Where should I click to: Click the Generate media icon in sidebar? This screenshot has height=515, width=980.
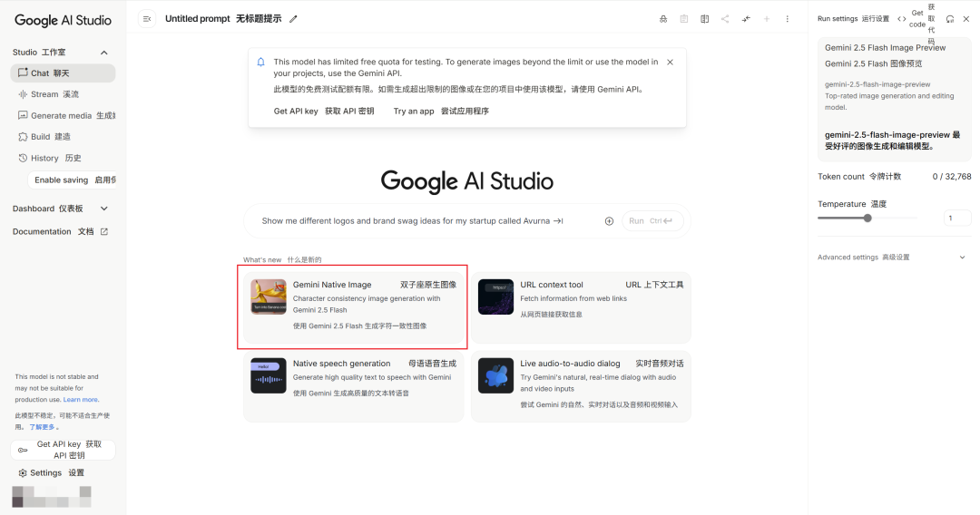23,115
